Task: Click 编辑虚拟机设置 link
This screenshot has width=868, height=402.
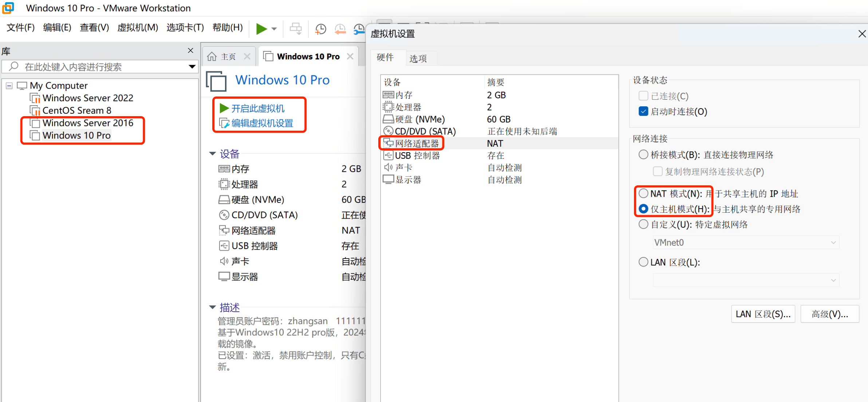Action: click(262, 123)
